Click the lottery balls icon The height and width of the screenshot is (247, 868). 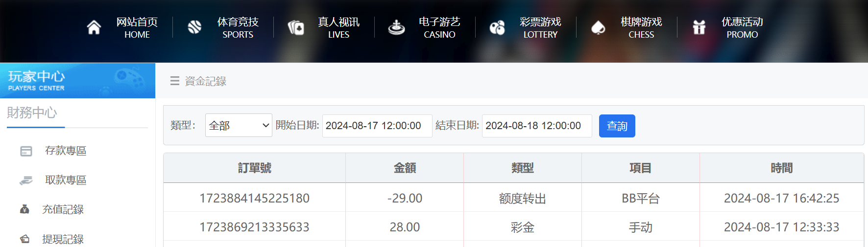point(497,27)
